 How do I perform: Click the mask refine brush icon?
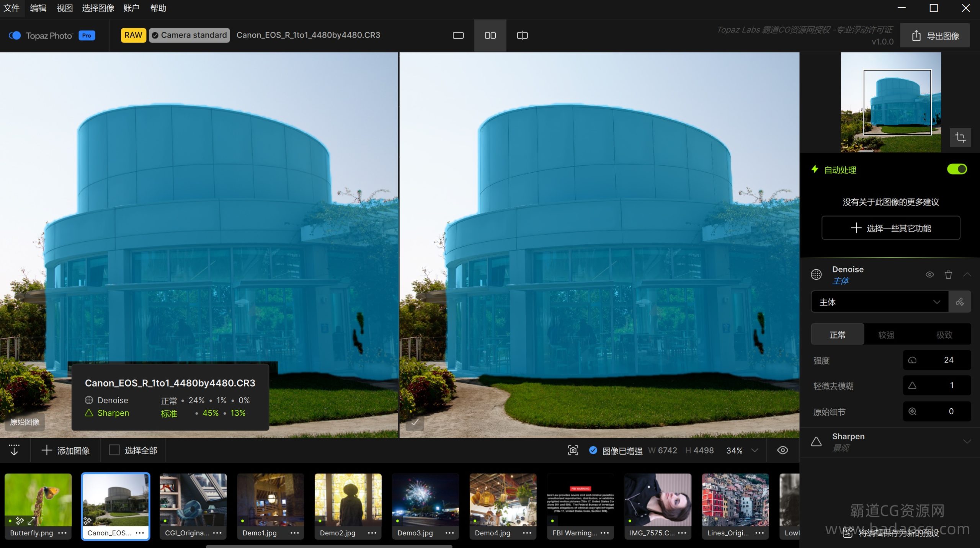click(960, 302)
